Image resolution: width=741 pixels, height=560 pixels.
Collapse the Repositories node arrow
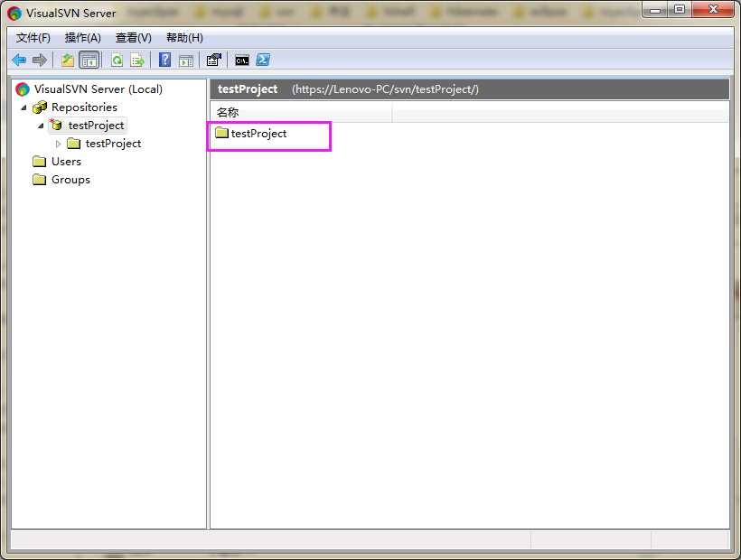tap(23, 107)
